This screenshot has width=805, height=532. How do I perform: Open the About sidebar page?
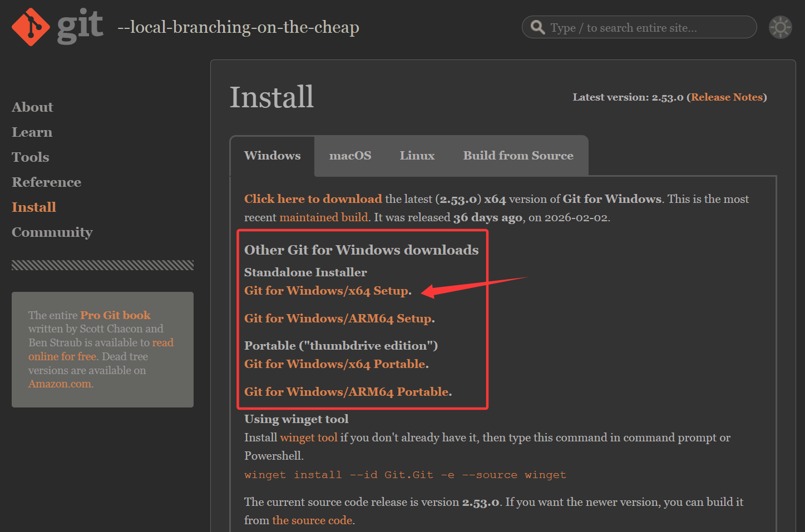(x=32, y=107)
